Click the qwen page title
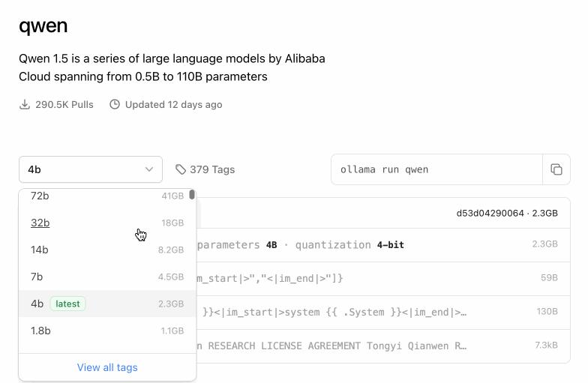Screen dimensions: 588x383 coord(43,25)
